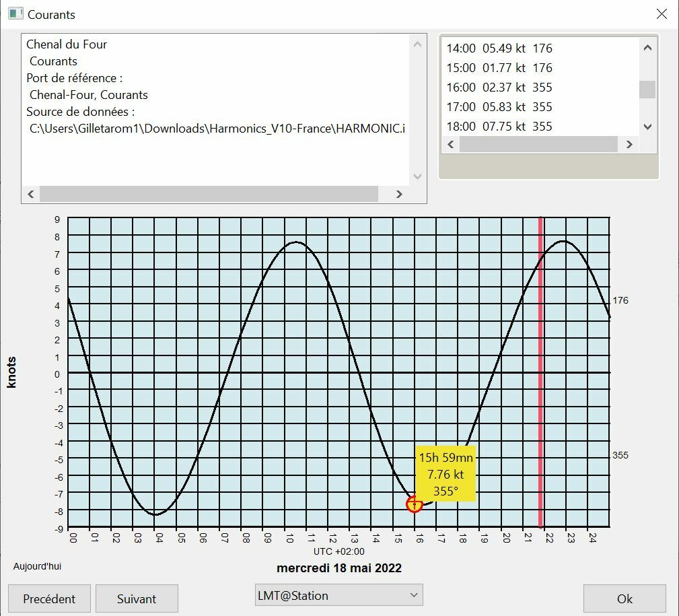Click left arrow of station info horizontal scrollbar
Screen dimensions: 679x616
pos(31,194)
